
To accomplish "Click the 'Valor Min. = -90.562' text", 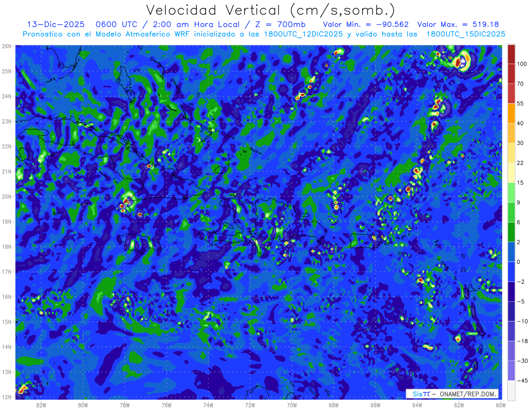I will click(366, 24).
